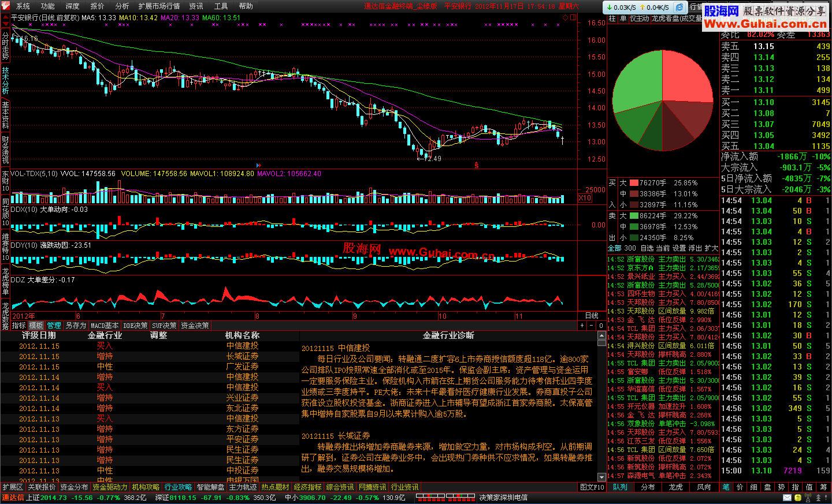
Task: Select the 价 price view button
Action: (740, 487)
